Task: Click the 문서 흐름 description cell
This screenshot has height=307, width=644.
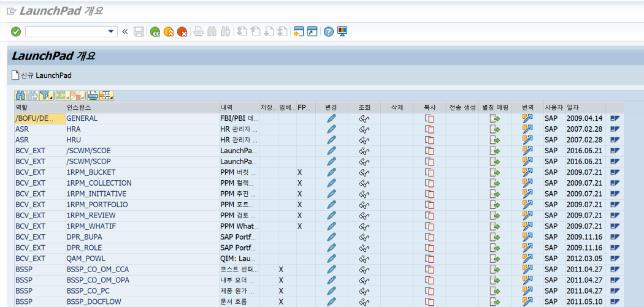Action: (x=239, y=301)
